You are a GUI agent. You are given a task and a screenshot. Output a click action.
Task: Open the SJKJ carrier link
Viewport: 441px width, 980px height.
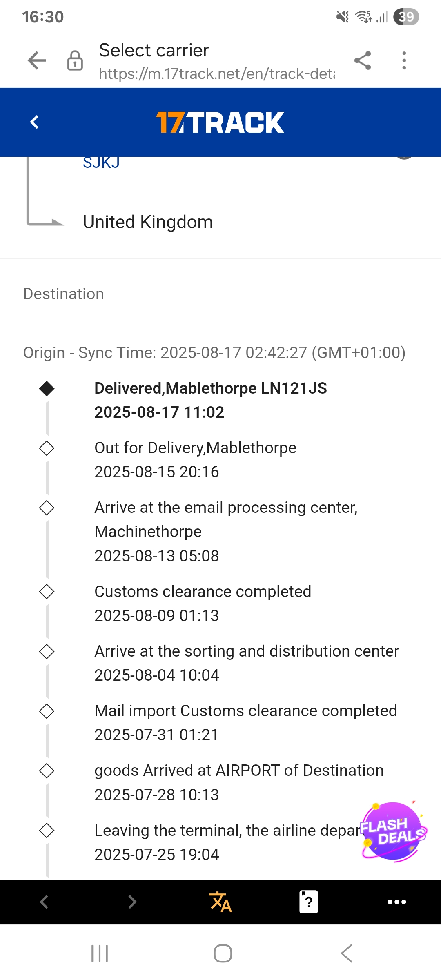101,163
